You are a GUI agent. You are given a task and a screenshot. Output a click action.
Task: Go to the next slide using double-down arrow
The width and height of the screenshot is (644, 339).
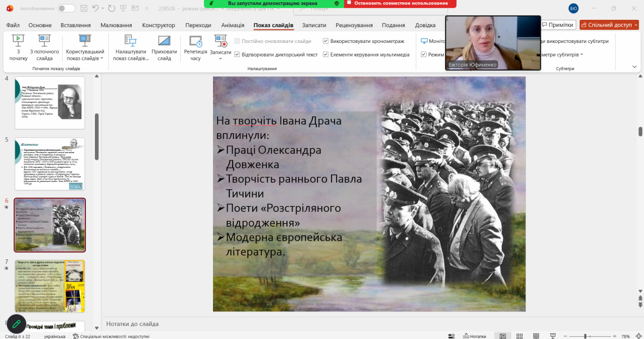coord(640,305)
